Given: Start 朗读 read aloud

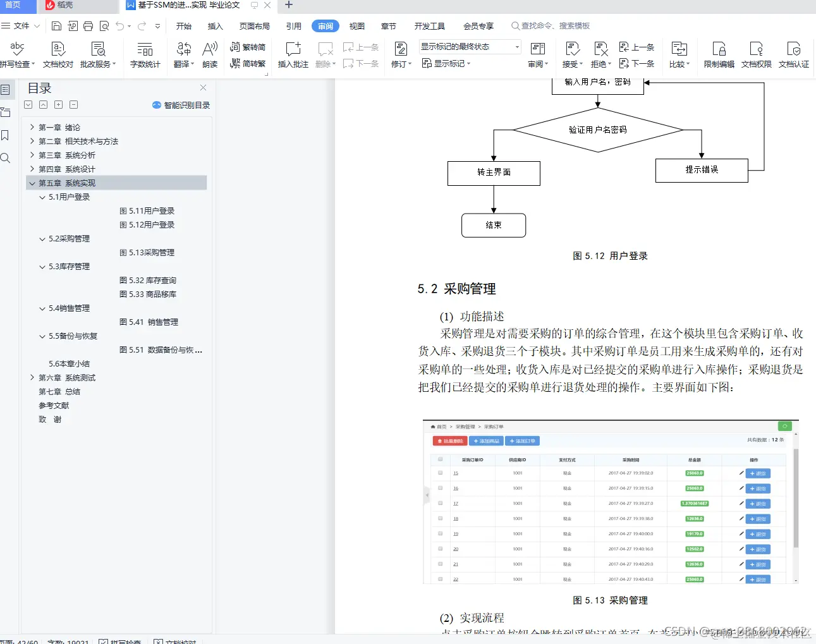Looking at the screenshot, I should tap(209, 54).
